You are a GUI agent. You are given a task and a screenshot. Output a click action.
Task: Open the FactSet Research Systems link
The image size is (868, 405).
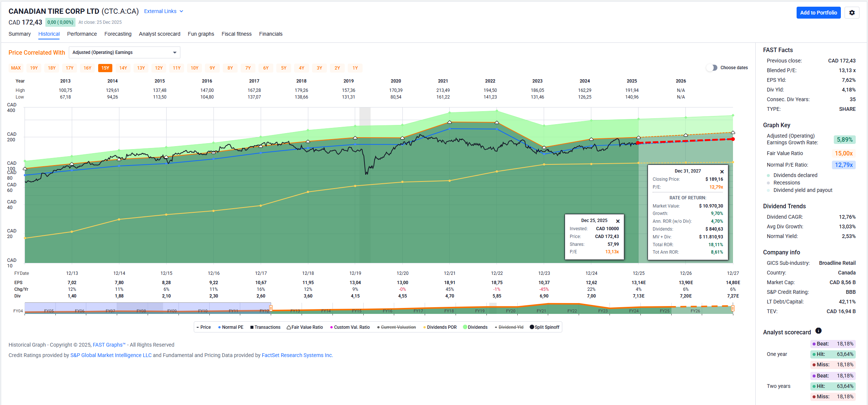[297, 355]
